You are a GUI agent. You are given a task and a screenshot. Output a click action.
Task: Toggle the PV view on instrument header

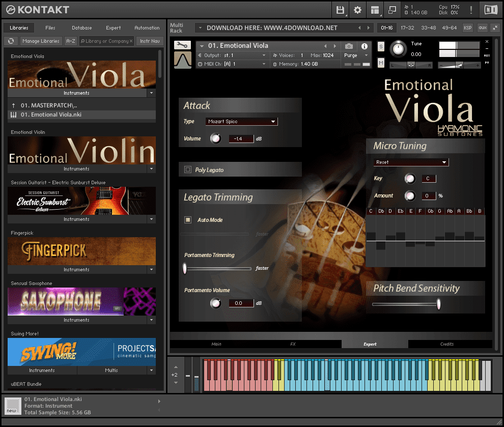[x=487, y=63]
